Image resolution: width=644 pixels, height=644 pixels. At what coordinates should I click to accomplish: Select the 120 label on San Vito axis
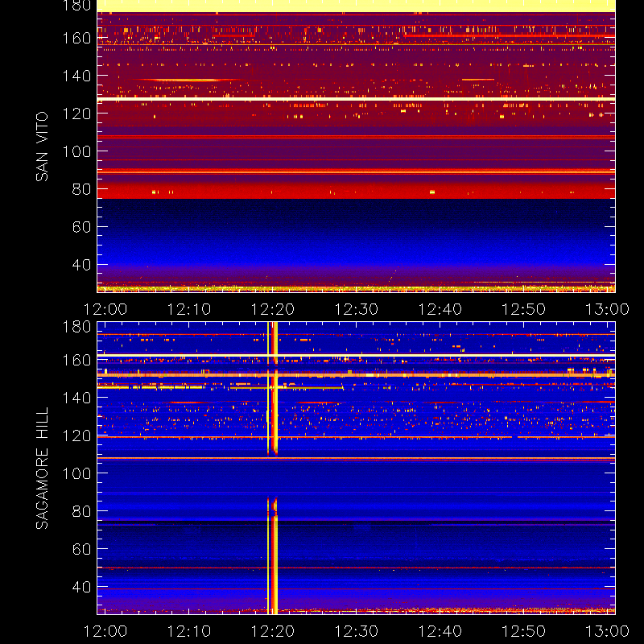(x=76, y=114)
